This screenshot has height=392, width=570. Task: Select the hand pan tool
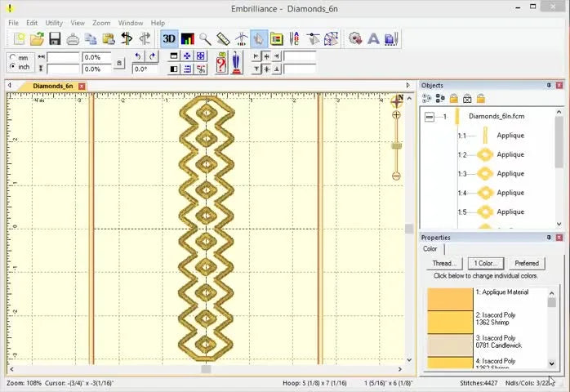[259, 38]
